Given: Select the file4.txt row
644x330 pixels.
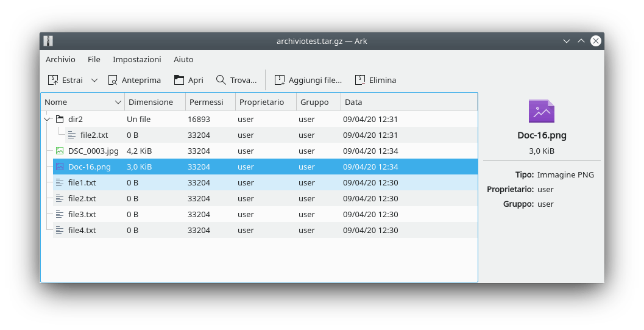Looking at the screenshot, I should pyautogui.click(x=82, y=230).
